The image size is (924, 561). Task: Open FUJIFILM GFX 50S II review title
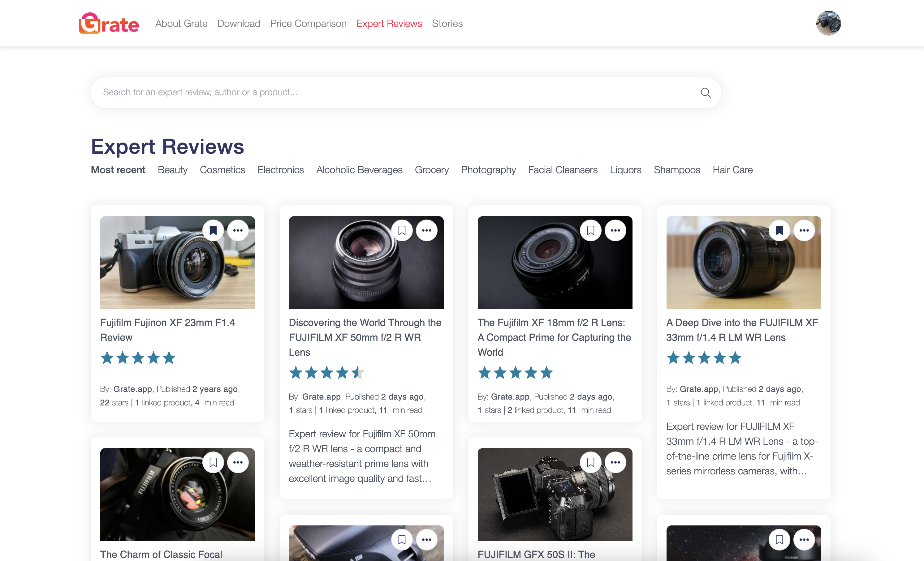click(x=536, y=554)
